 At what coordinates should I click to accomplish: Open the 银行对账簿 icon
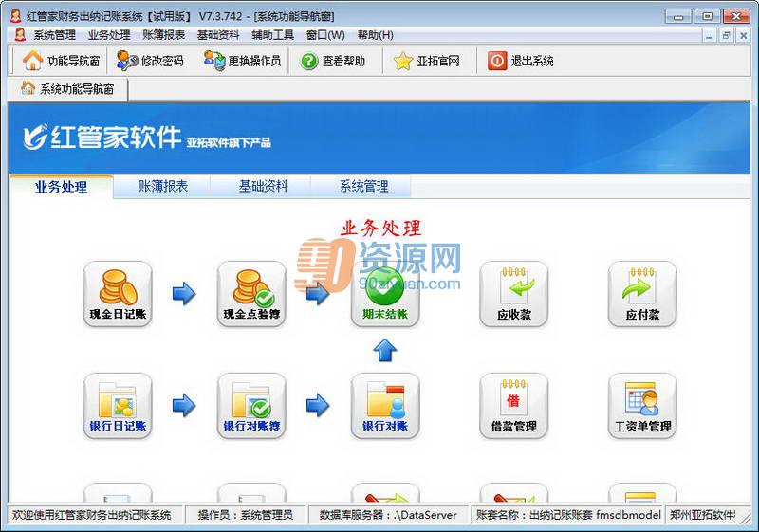tap(251, 406)
